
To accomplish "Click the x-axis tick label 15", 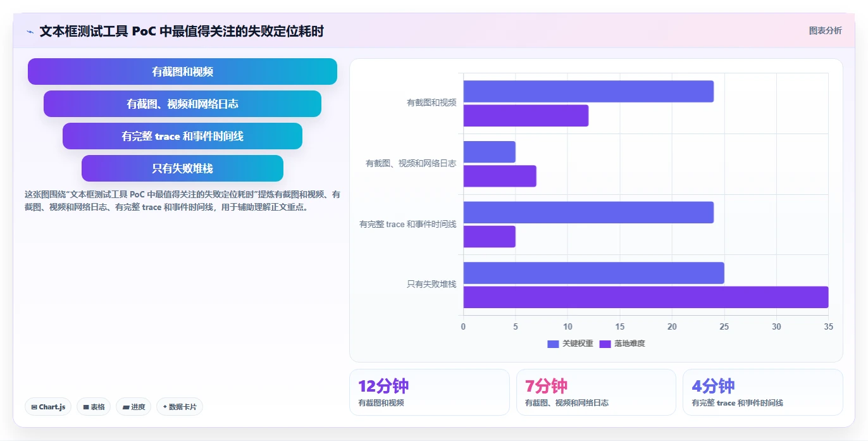I will coord(620,326).
